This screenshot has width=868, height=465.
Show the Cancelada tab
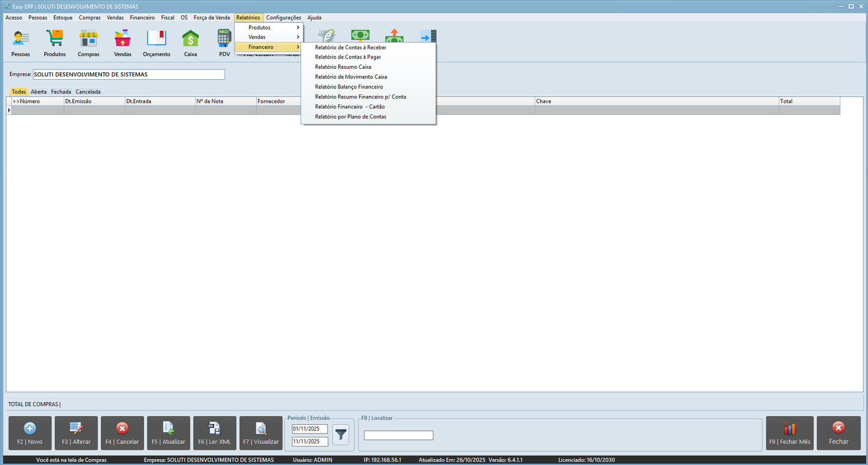coord(88,92)
